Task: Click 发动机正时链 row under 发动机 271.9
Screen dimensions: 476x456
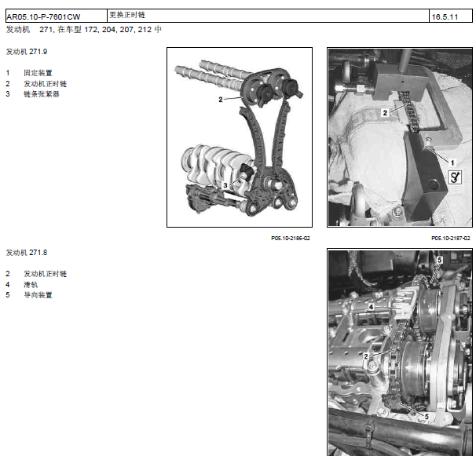Action: (36, 84)
